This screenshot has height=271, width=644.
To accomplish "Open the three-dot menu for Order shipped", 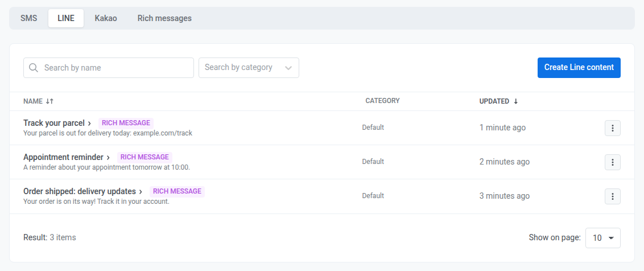I will pos(612,196).
